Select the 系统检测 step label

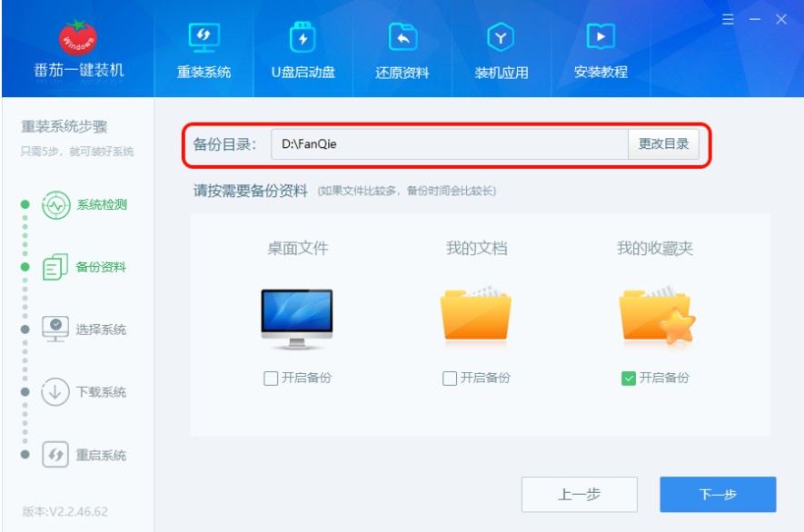click(102, 204)
